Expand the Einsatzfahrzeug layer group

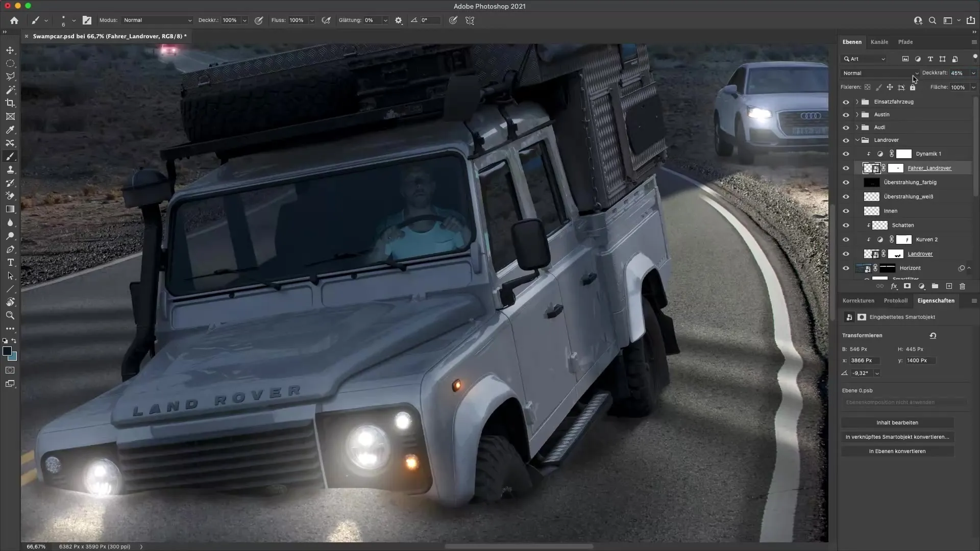pos(857,102)
